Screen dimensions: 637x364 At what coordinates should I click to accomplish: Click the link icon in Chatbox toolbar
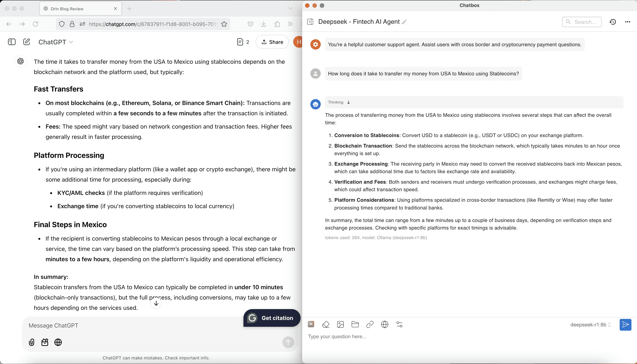(x=370, y=325)
